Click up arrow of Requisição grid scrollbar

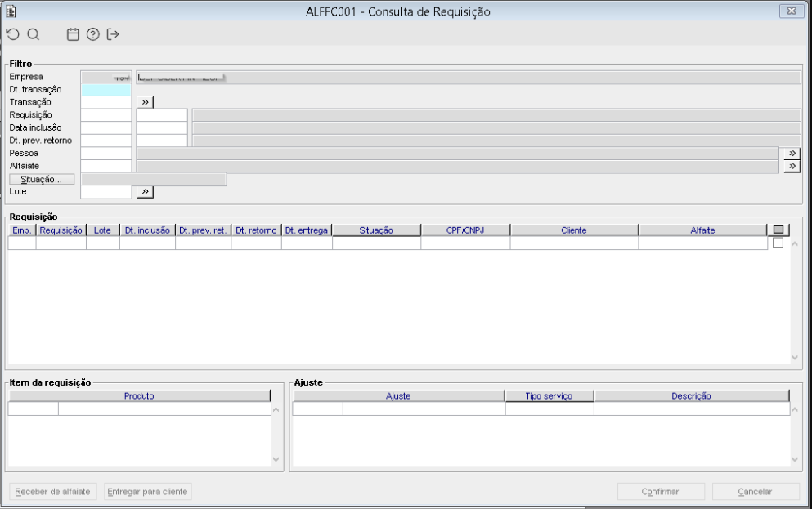[795, 243]
